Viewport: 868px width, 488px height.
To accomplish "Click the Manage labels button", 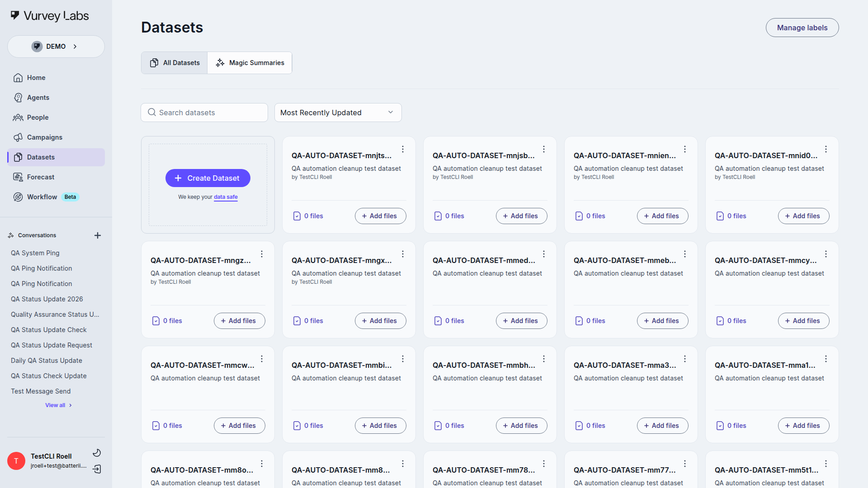I will tap(802, 28).
